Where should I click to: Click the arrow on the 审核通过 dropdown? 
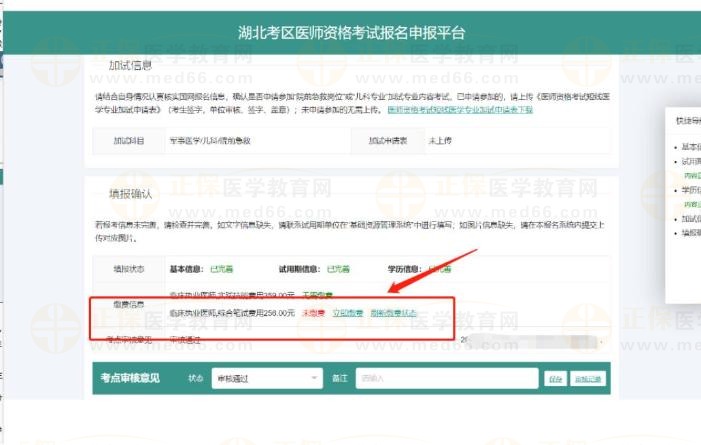coord(314,378)
